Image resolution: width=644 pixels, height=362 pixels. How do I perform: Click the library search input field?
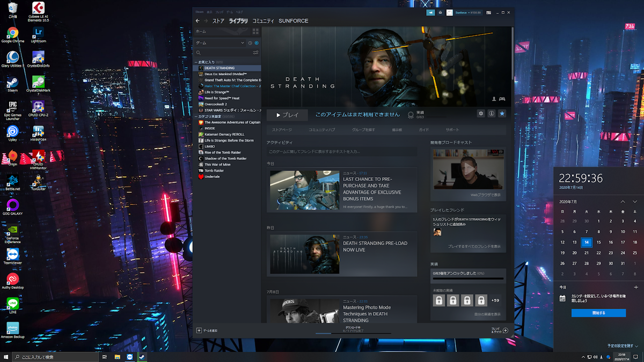click(224, 53)
